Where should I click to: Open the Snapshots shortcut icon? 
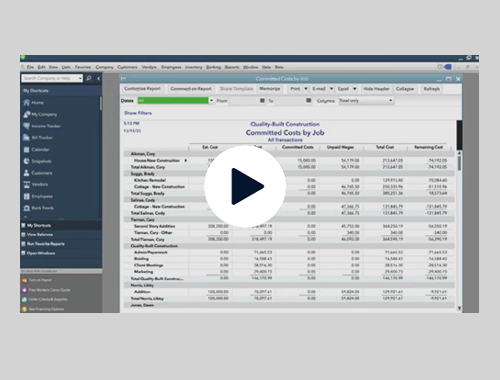click(26, 161)
